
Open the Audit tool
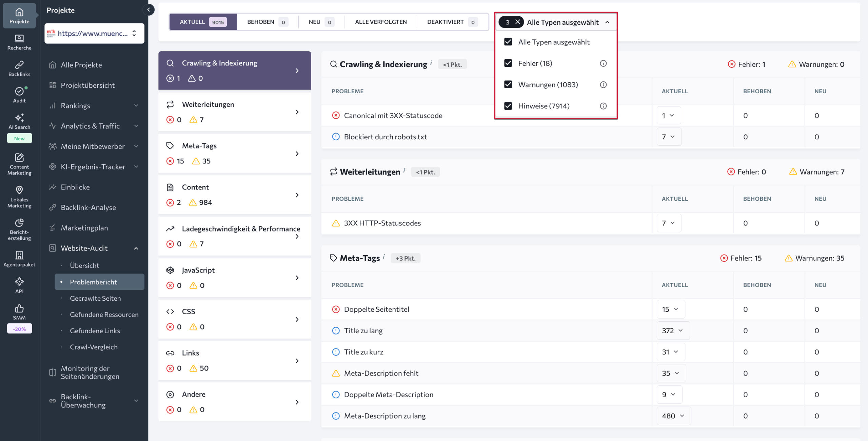coord(19,94)
